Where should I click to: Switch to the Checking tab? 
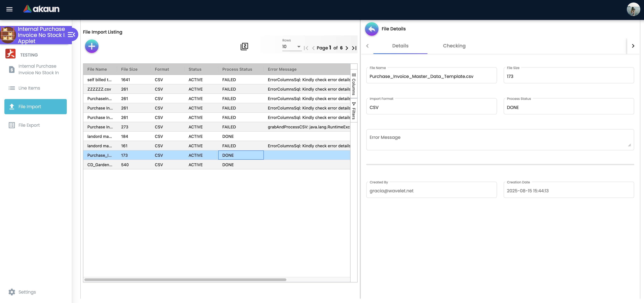454,46
